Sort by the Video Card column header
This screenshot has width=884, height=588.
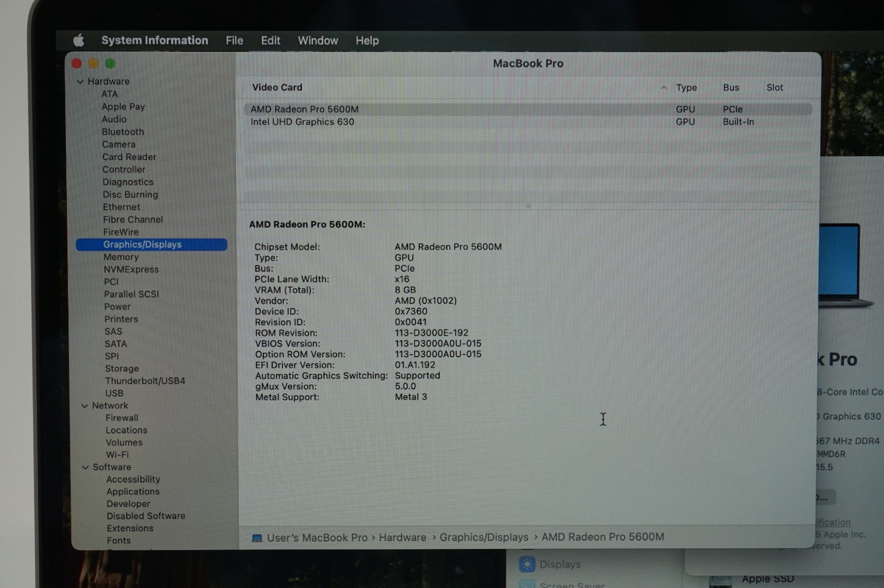(277, 87)
